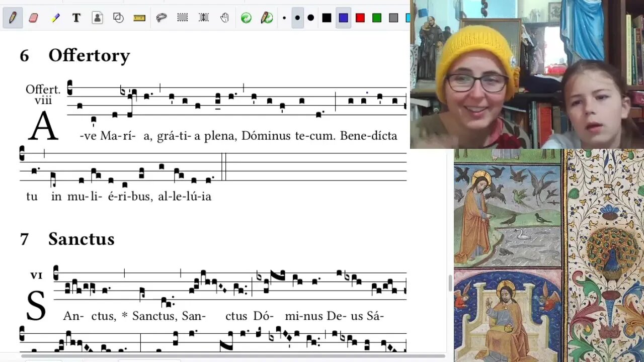Click the vertical scrollbar handle
Image resolution: width=644 pixels, height=362 pixels.
click(x=450, y=283)
